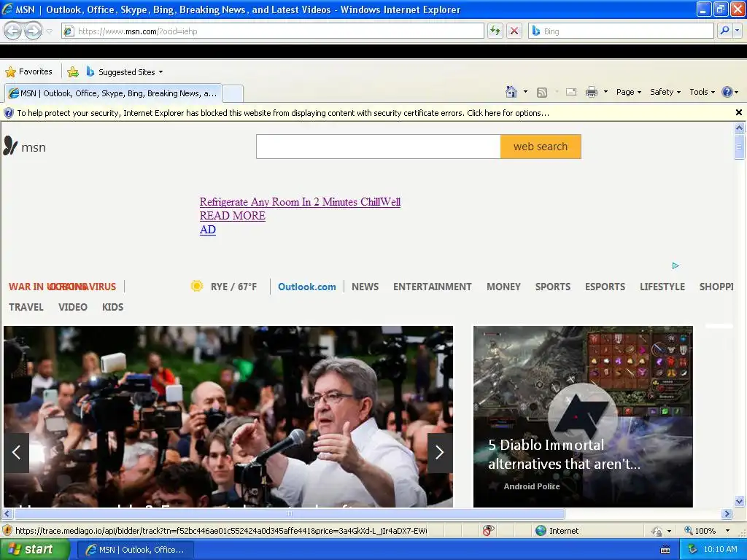This screenshot has height=560, width=747.
Task: Open the NEWS section
Action: coord(365,287)
